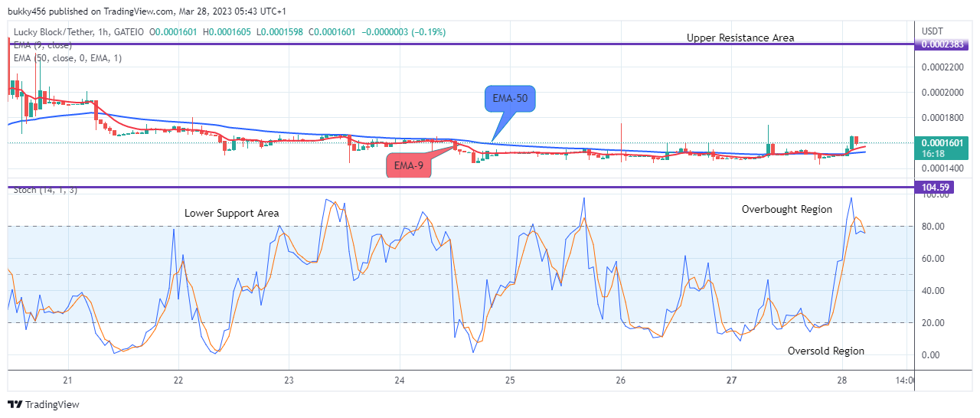
Task: Click the Stoch (14, 1, 3) legend
Action: tap(45, 190)
